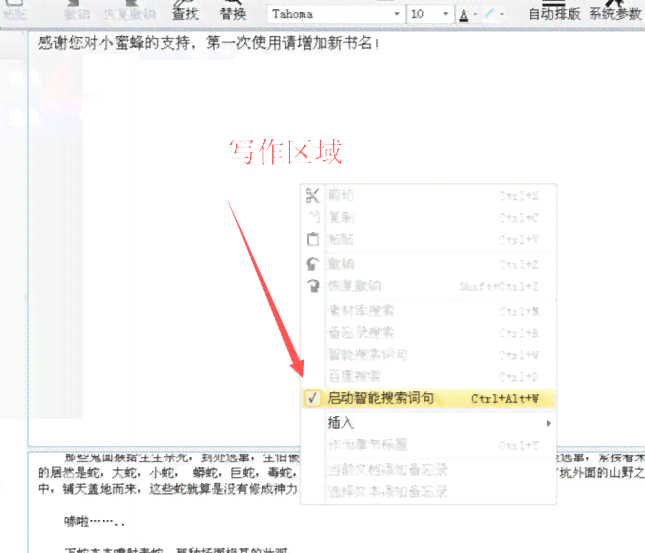The image size is (645, 553).
Task: Toggle the 启动智能搜索词句 checkmark
Action: [x=313, y=398]
